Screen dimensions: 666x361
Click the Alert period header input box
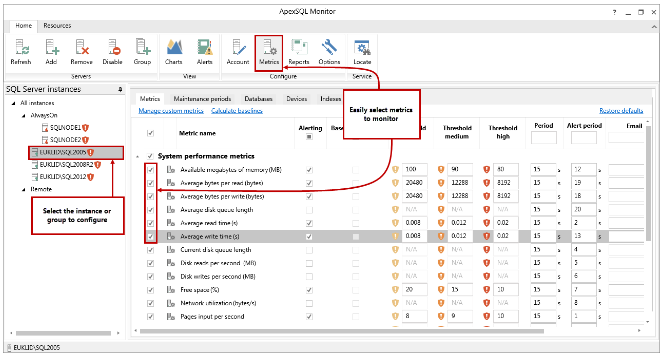pos(584,138)
